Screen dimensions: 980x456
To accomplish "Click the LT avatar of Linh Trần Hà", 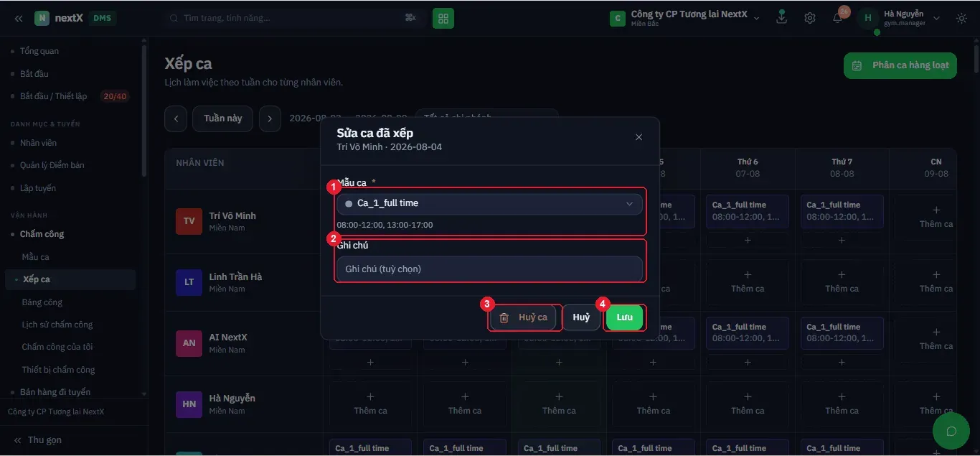I will pos(189,282).
